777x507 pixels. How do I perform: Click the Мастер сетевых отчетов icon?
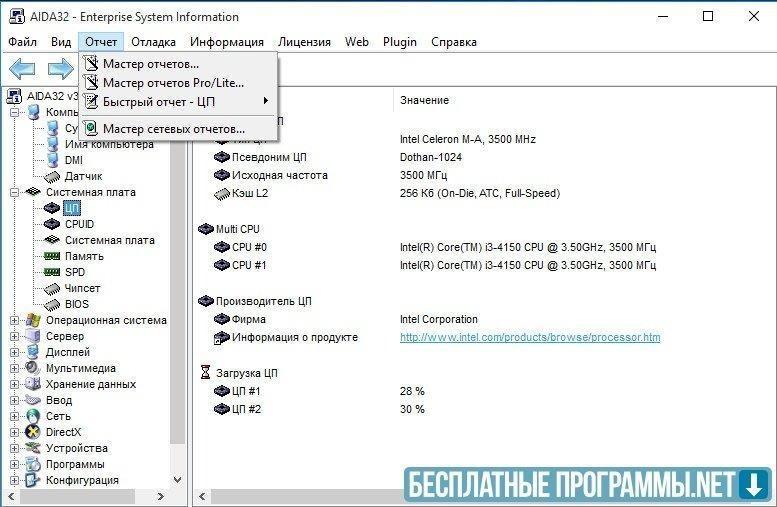(91, 129)
